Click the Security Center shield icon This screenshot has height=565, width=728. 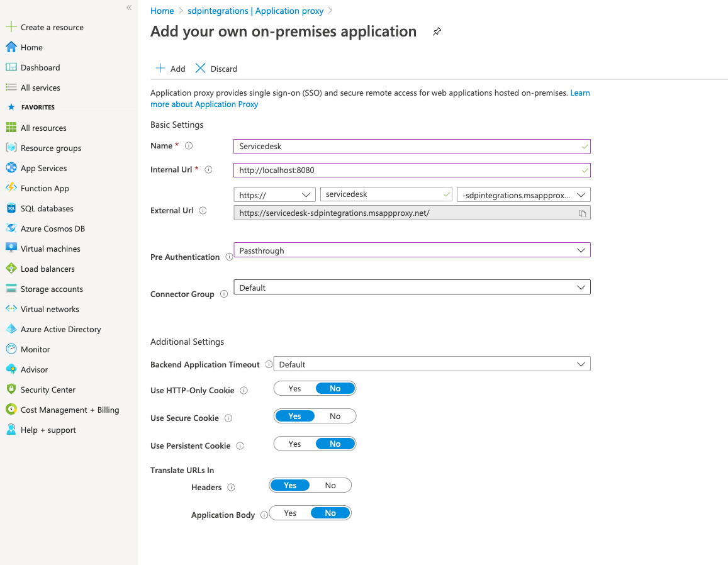(11, 389)
